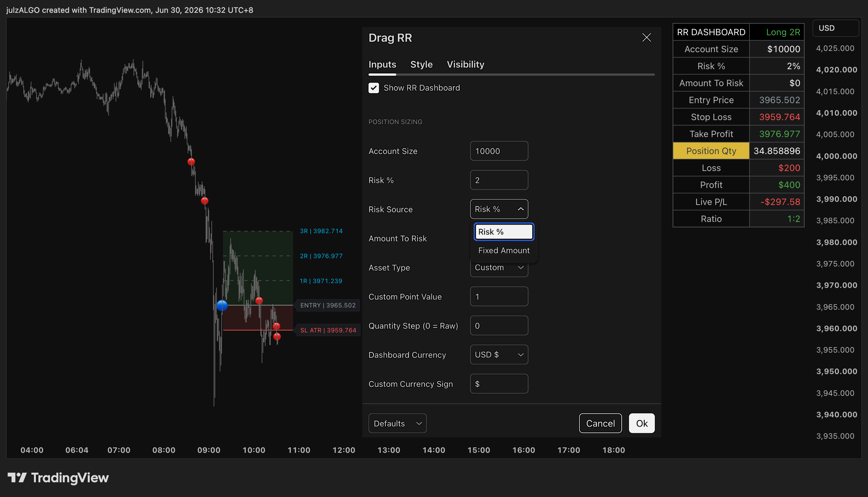Open the Asset Type dropdown

coord(499,268)
